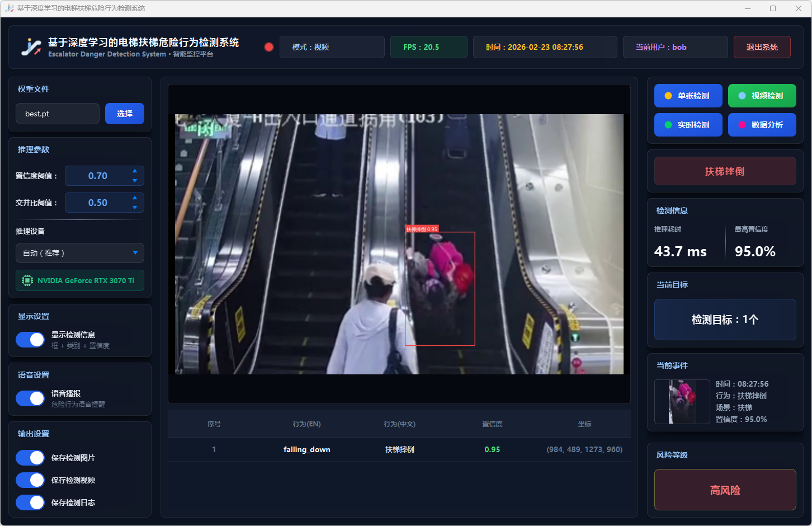Click the GPU chip icon beside RTX 3070 Ti
This screenshot has height=526, width=812.
(27, 280)
